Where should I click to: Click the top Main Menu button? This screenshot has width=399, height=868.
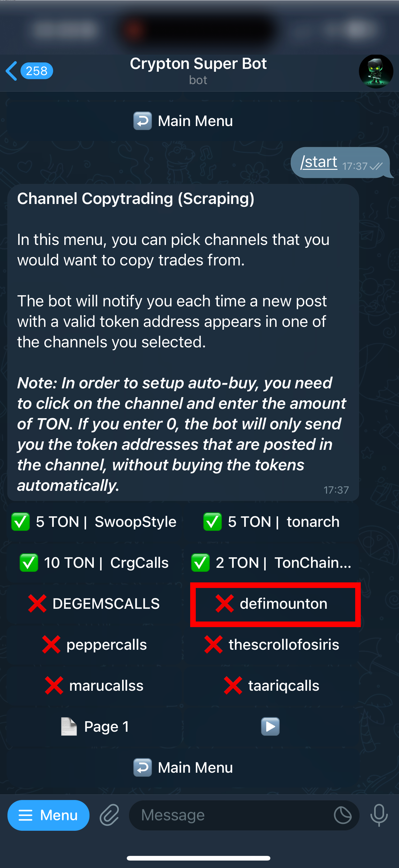point(183,121)
